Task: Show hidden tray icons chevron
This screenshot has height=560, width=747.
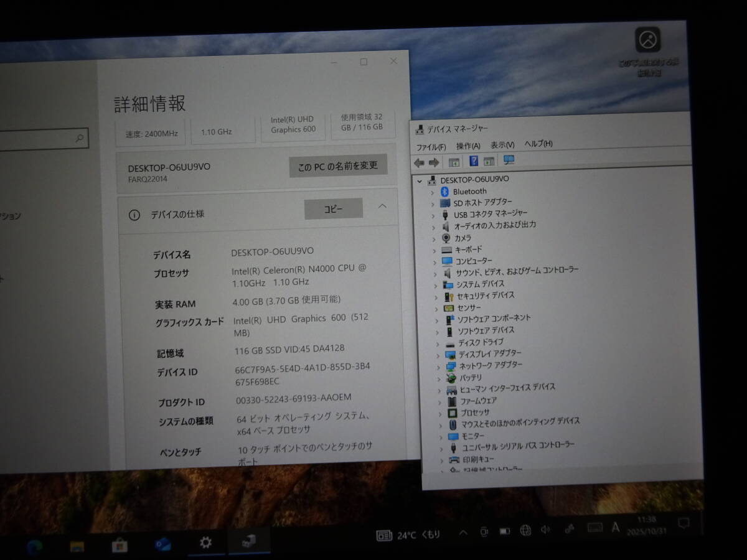Action: coord(463,533)
